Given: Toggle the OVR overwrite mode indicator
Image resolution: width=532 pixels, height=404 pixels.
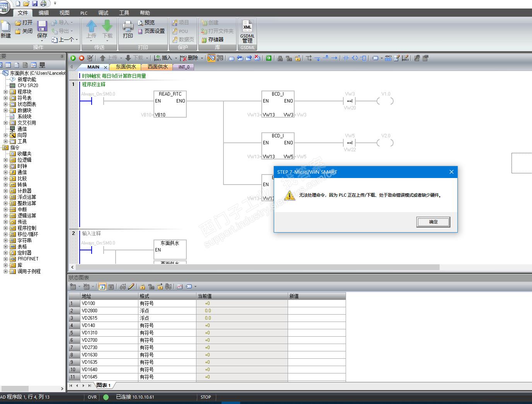Looking at the screenshot, I should click(x=92, y=397).
